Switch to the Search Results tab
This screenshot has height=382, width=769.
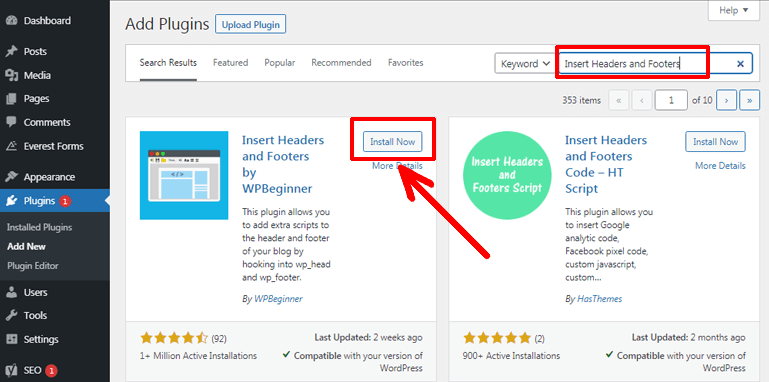pyautogui.click(x=168, y=63)
